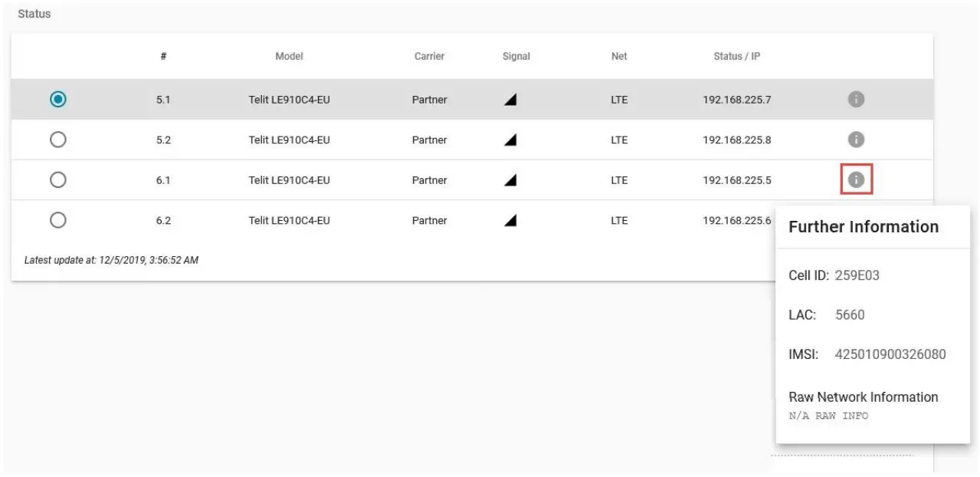This screenshot has height=477, width=980.
Task: Click the IMSI number in popup
Action: point(890,354)
